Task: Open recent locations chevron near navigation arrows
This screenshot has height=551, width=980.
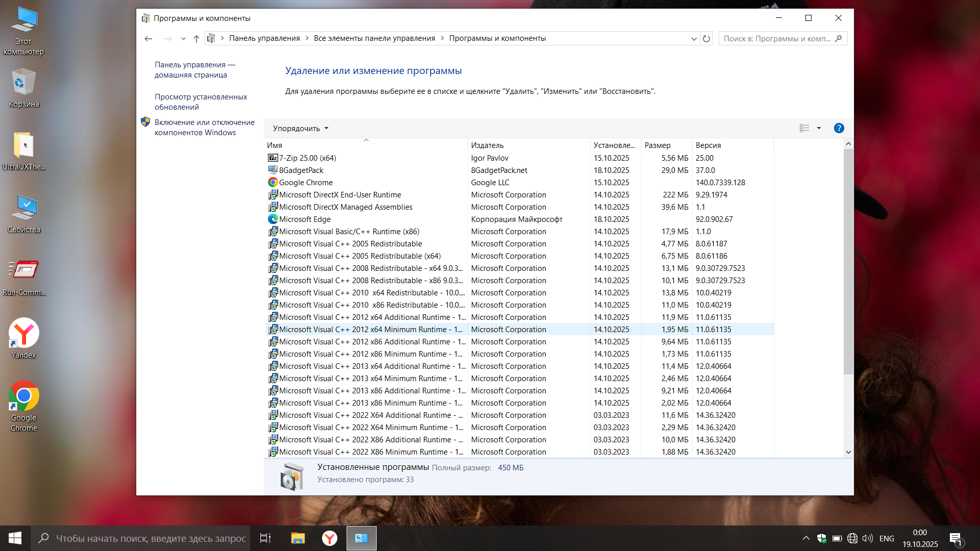Action: point(183,39)
